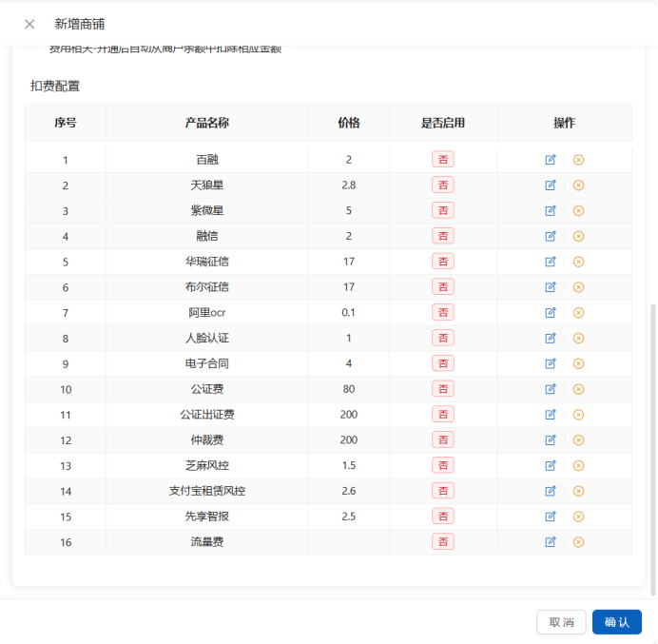Delete the 公证出证费 row
This screenshot has height=644, width=658.
(578, 415)
